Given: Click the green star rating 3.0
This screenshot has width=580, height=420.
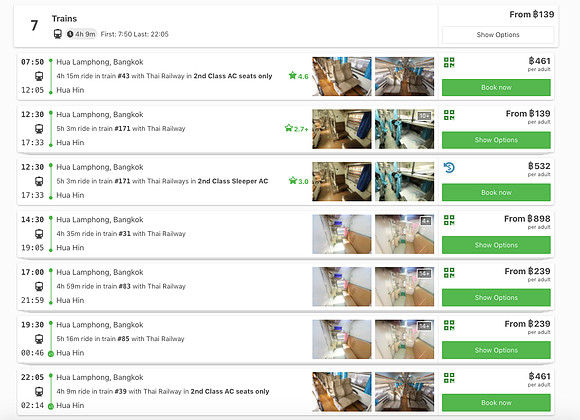Looking at the screenshot, I should pos(298,181).
